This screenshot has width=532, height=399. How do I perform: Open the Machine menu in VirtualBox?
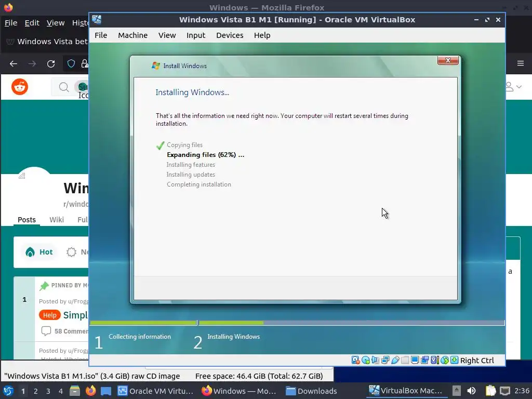click(x=132, y=35)
